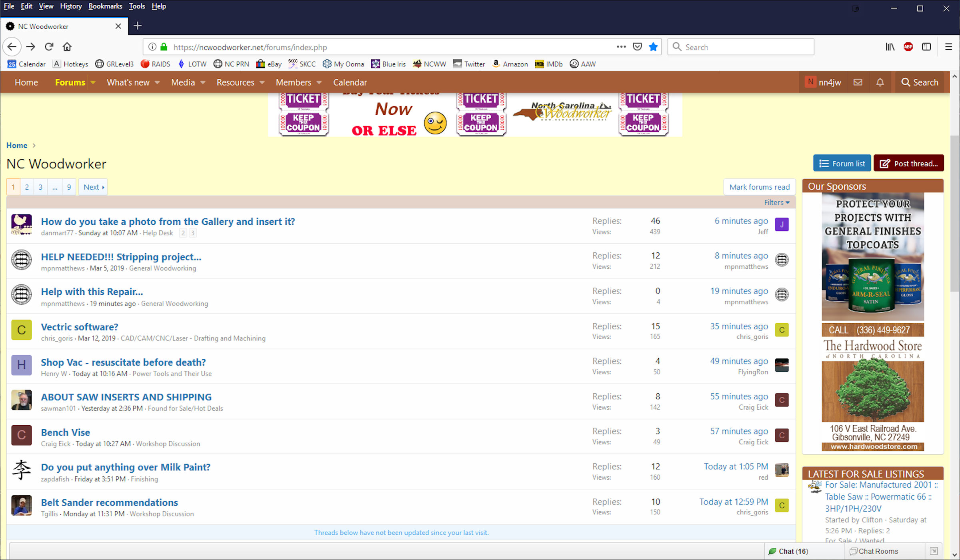The height and width of the screenshot is (560, 960).
Task: Expand the Members dropdown arrow
Action: [x=319, y=82]
